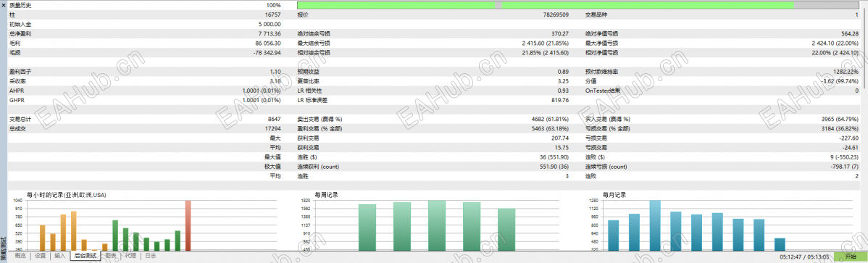Screen dimensions: 868x263
Task: Open the 代理 agents tab
Action: pos(130,256)
